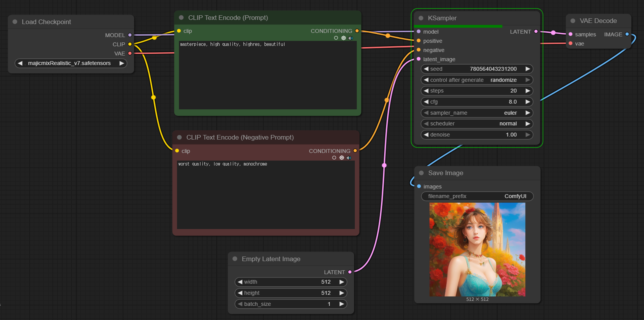Click the MODEL output socket on Load Checkpoint

(130, 35)
